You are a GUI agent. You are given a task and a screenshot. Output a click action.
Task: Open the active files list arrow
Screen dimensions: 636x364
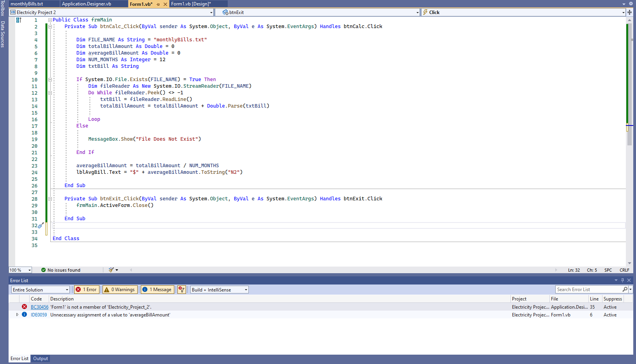pos(624,4)
